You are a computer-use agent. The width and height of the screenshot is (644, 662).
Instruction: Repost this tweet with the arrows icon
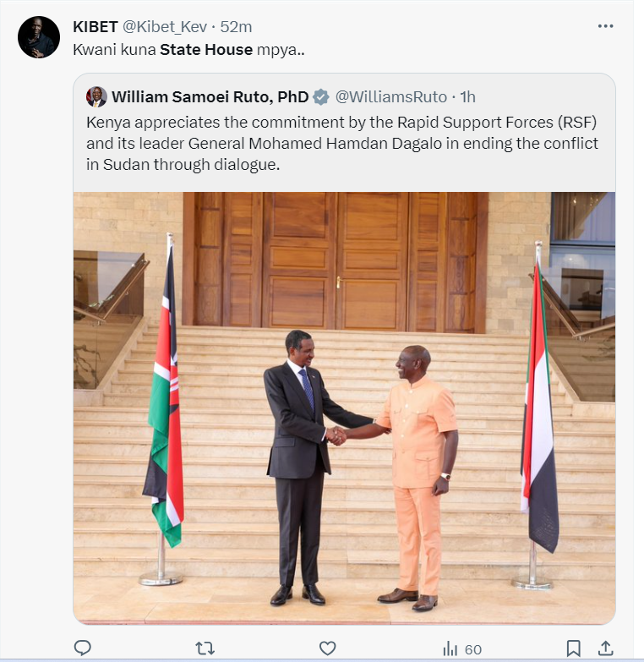coord(205,648)
